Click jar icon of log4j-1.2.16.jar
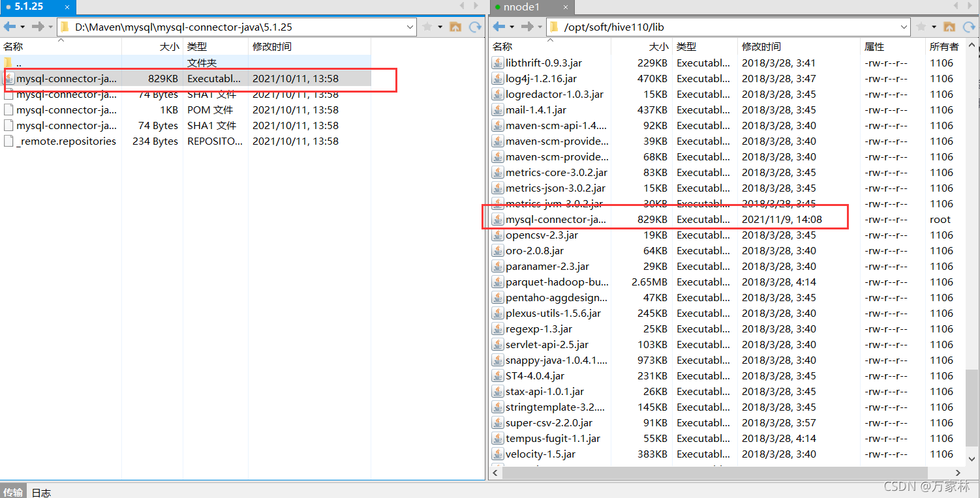 point(498,79)
